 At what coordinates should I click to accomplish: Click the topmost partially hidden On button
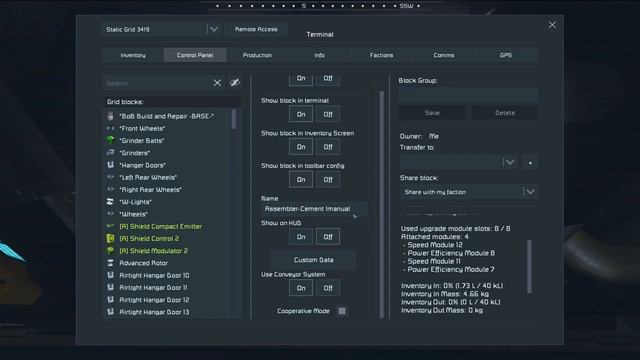(x=301, y=80)
